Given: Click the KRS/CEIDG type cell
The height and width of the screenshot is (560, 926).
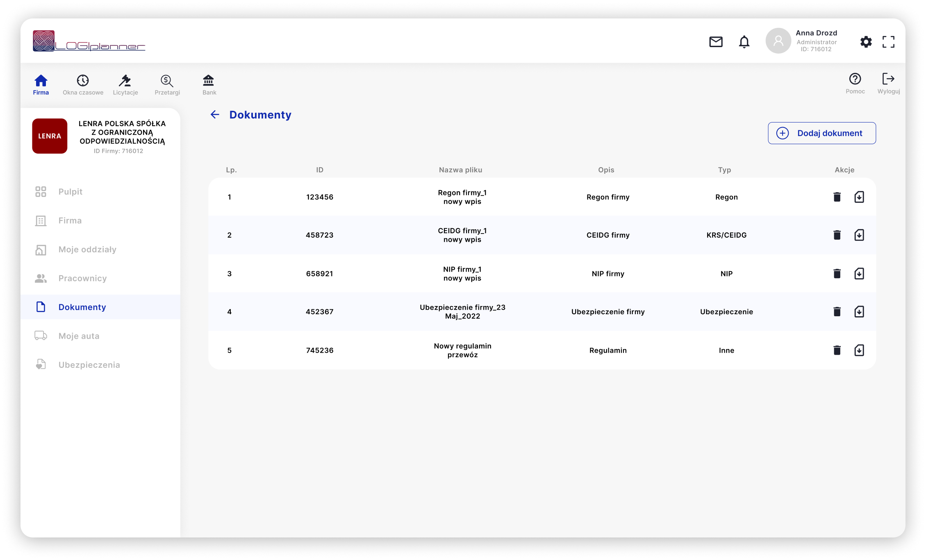Looking at the screenshot, I should click(x=726, y=235).
